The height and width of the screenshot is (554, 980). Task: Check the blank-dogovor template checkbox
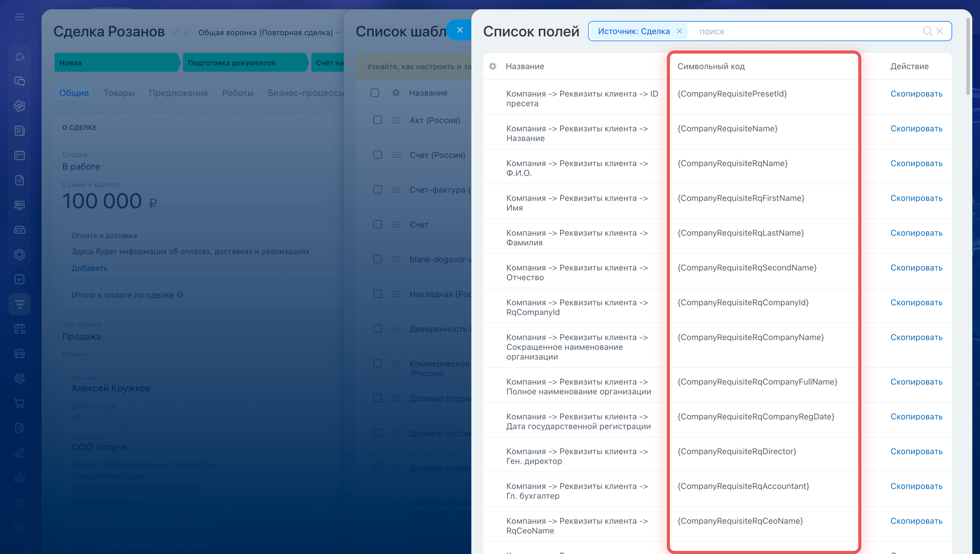click(x=377, y=259)
